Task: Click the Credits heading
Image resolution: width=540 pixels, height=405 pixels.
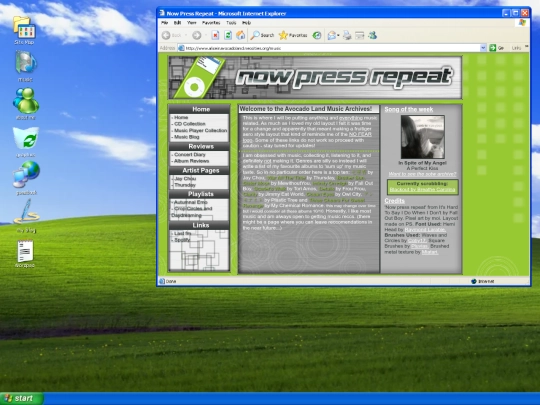Action: 394,200
